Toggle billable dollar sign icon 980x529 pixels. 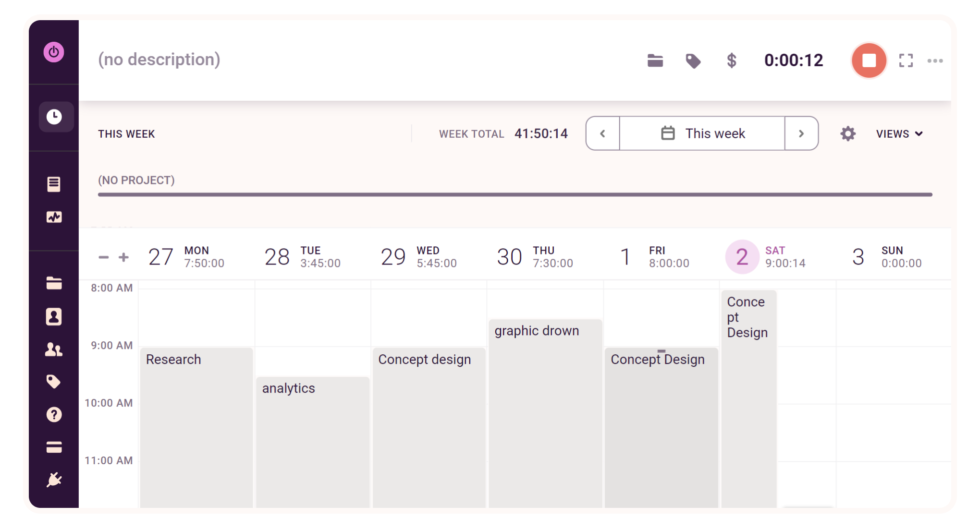point(731,60)
